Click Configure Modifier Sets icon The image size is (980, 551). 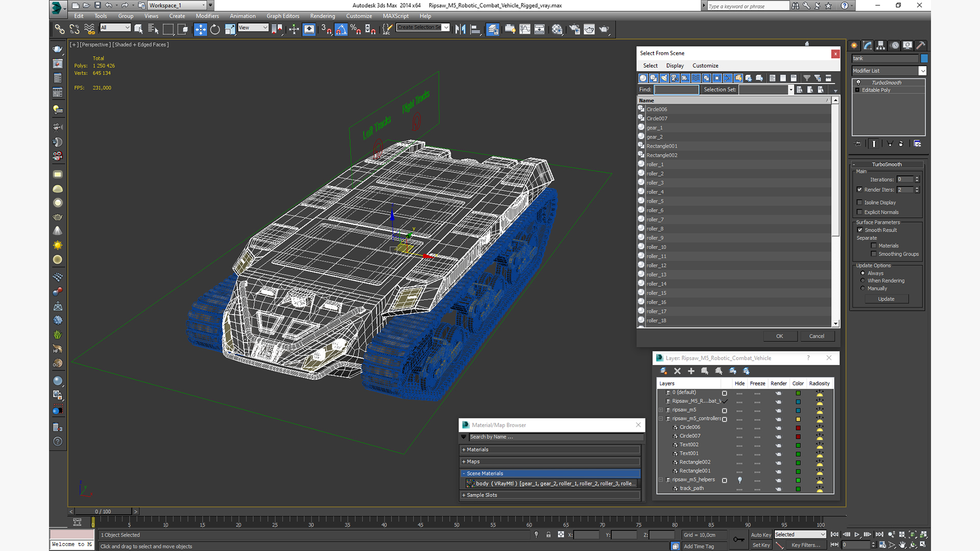click(x=917, y=144)
